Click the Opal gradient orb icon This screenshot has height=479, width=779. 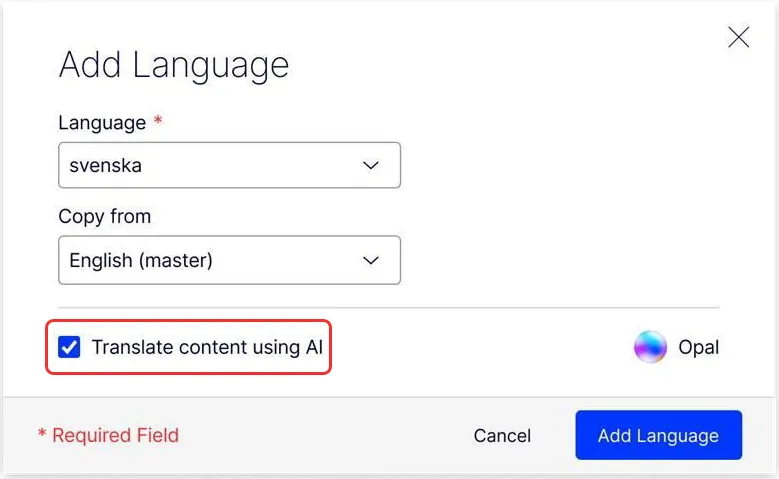[x=650, y=347]
